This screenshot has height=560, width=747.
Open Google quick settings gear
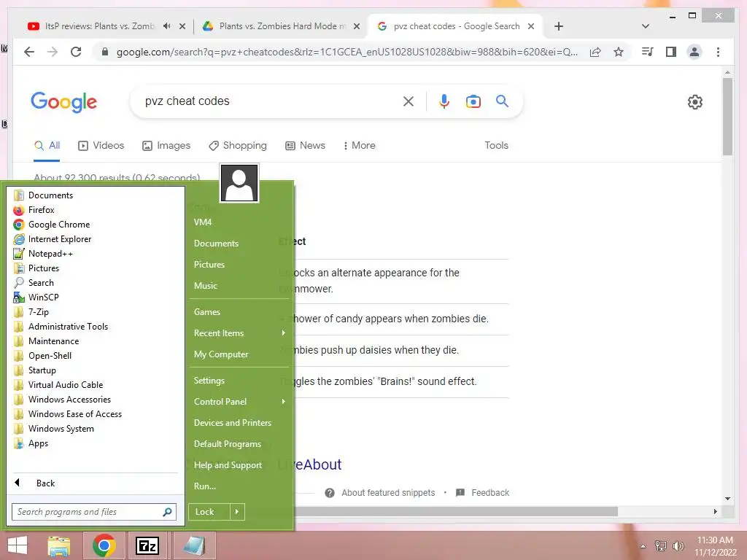695,102
